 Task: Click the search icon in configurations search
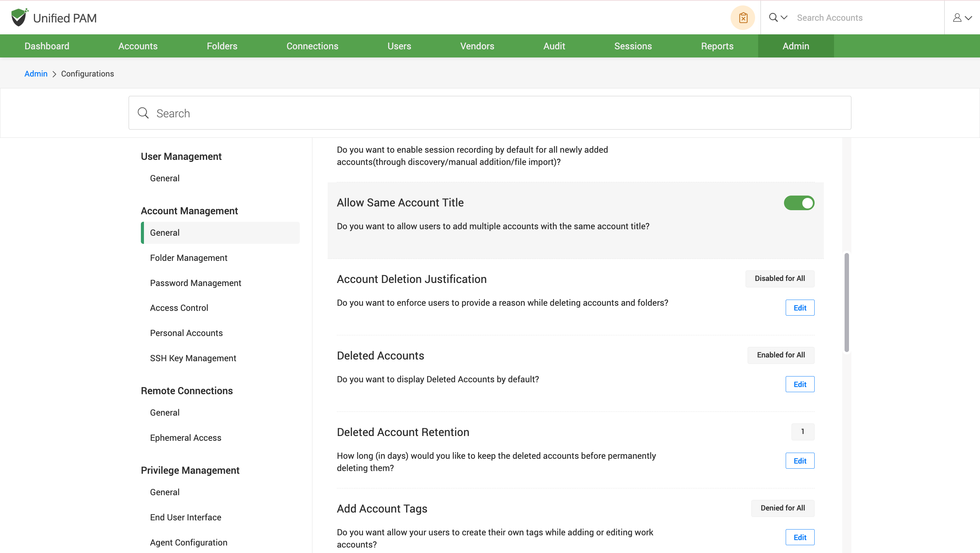coord(143,113)
